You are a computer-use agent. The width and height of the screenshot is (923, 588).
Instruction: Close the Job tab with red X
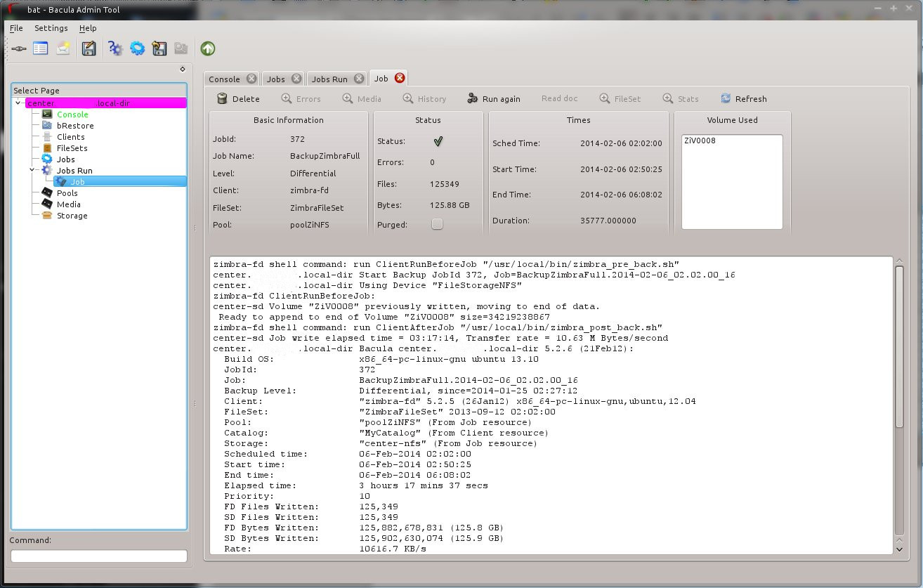[x=400, y=78]
